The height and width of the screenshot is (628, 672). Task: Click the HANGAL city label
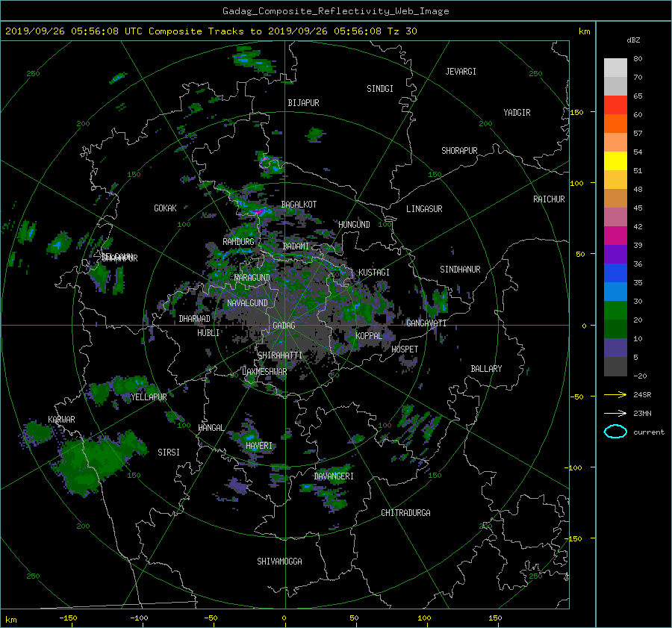coord(211,428)
